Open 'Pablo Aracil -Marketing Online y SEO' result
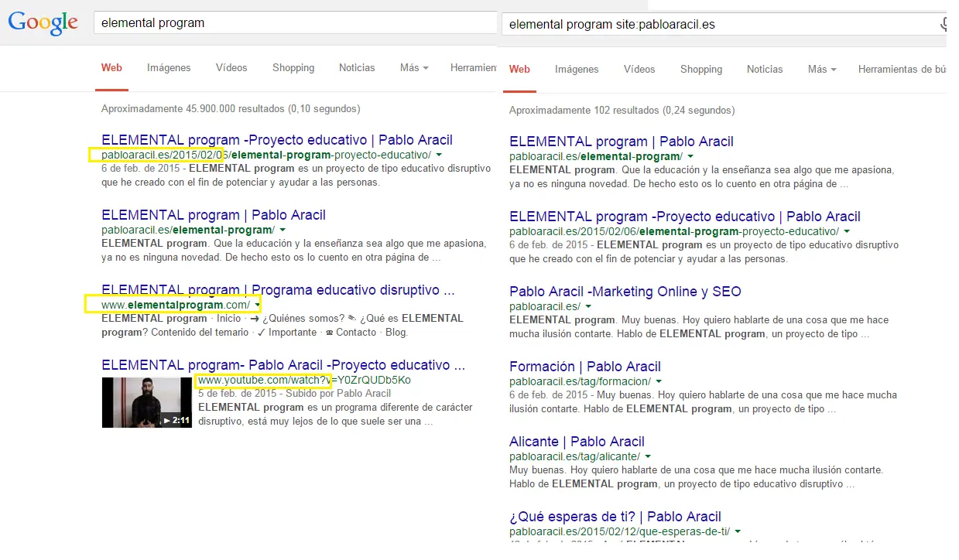 click(625, 292)
